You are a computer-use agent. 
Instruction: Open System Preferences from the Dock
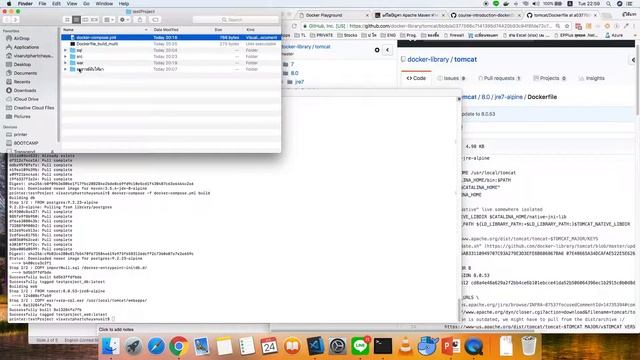338,346
